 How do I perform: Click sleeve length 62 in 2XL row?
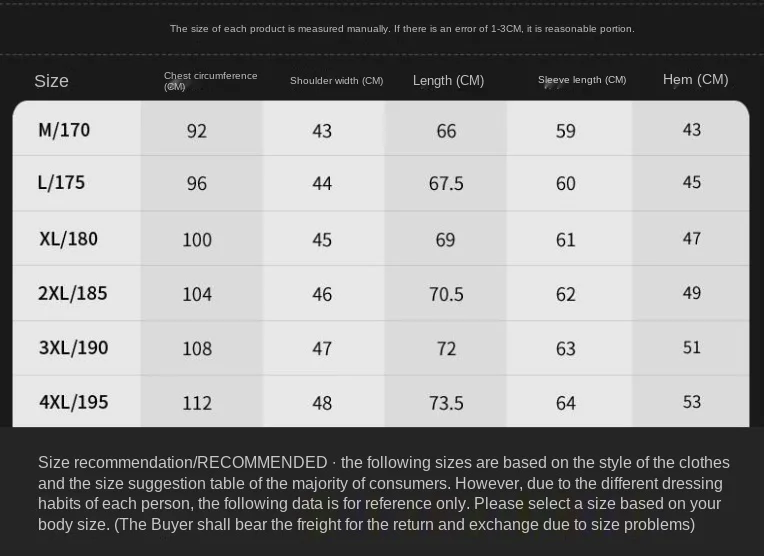pos(566,294)
